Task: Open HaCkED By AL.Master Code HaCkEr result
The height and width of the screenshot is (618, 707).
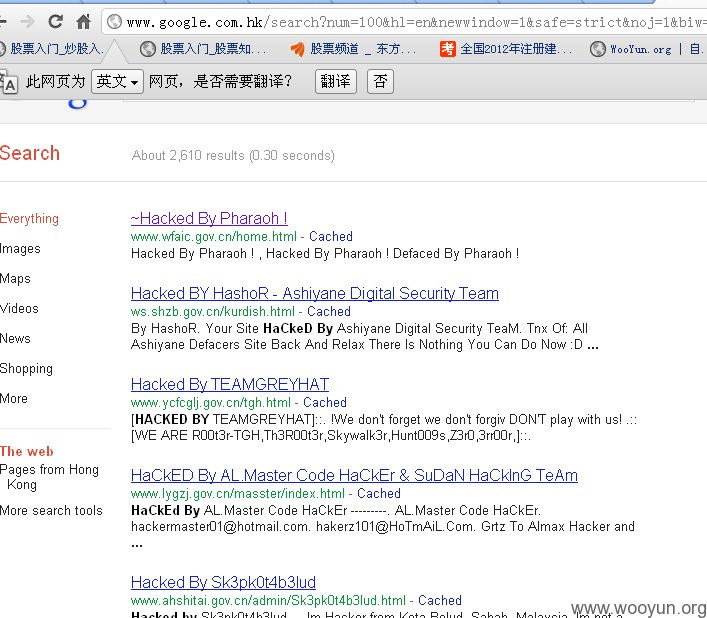Action: [x=354, y=476]
